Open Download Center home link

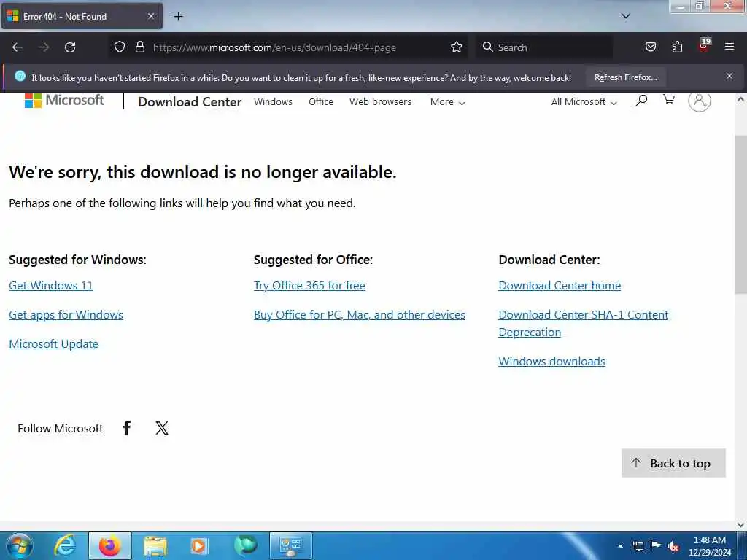560,286
